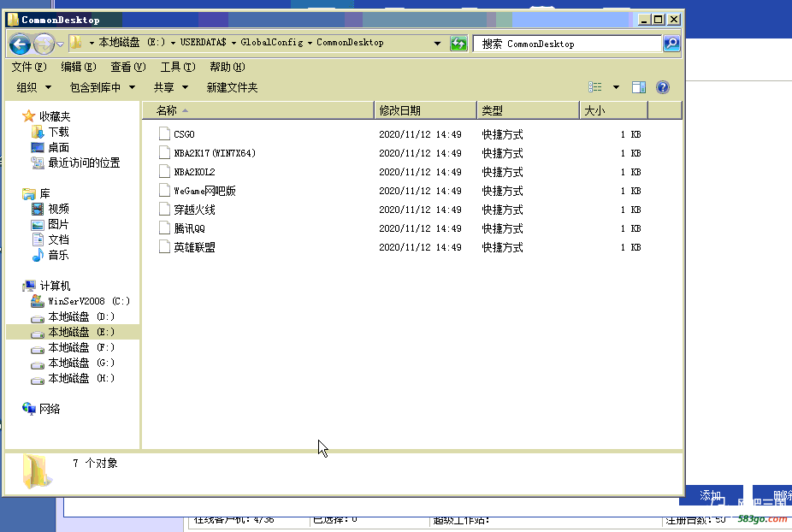Refresh the folder with green arrows button
Viewport: 792px width, 532px height.
tap(458, 44)
